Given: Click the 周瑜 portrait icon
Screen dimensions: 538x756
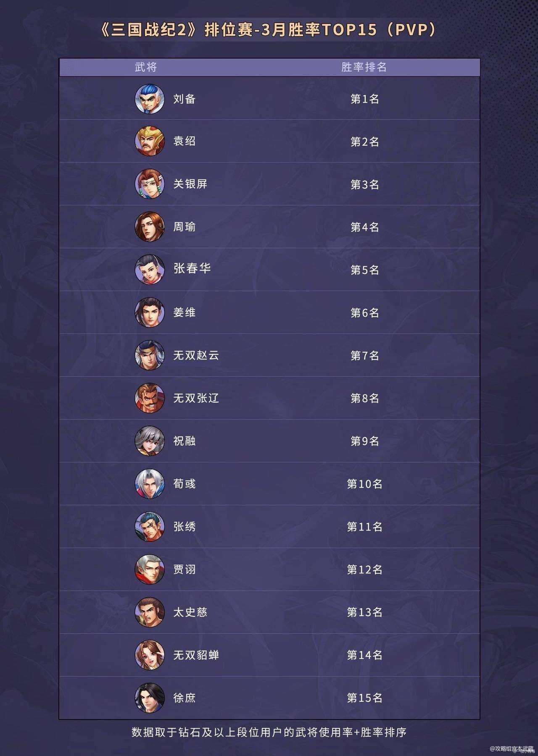Looking at the screenshot, I should (x=150, y=227).
